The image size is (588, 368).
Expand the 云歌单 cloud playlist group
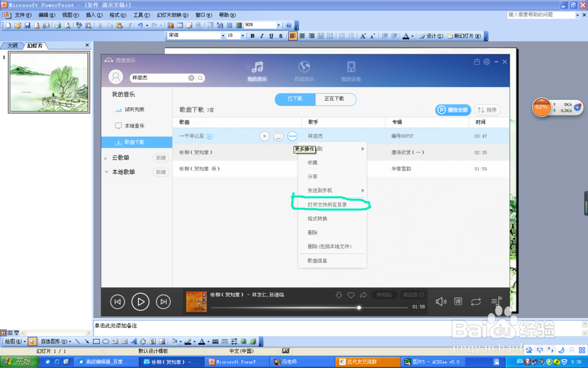pos(106,158)
